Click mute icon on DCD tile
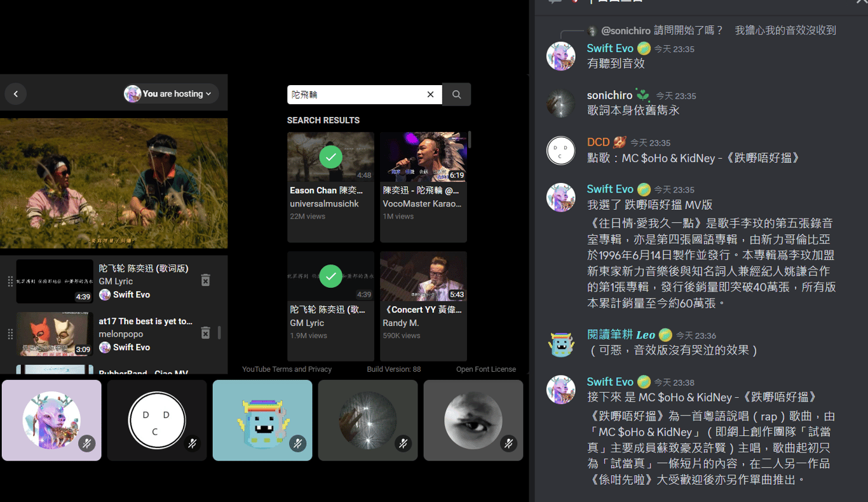Image resolution: width=868 pixels, height=502 pixels. 193,444
